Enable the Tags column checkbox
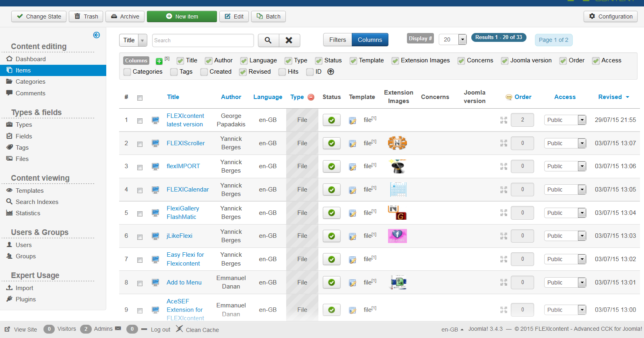The image size is (644, 338). coord(174,72)
